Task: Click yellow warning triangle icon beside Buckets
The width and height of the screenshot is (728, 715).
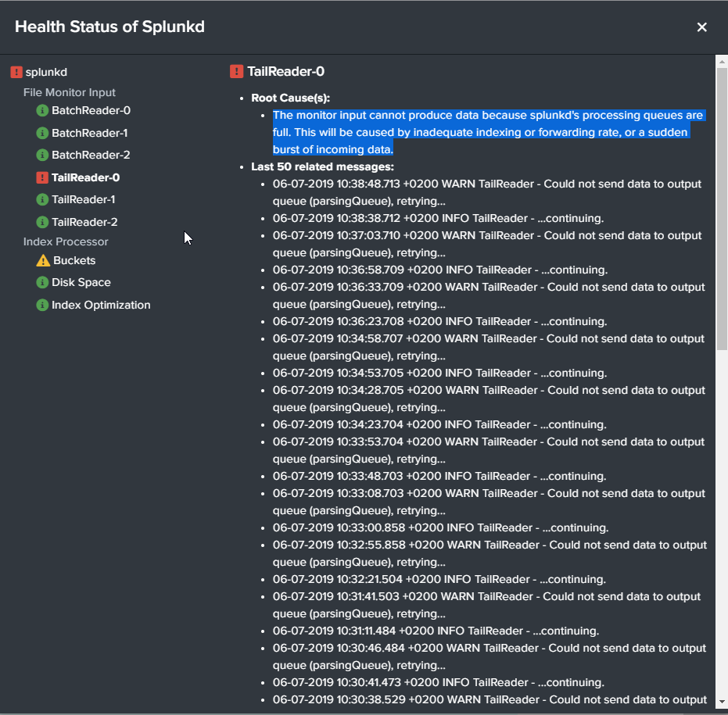Action: (x=43, y=260)
